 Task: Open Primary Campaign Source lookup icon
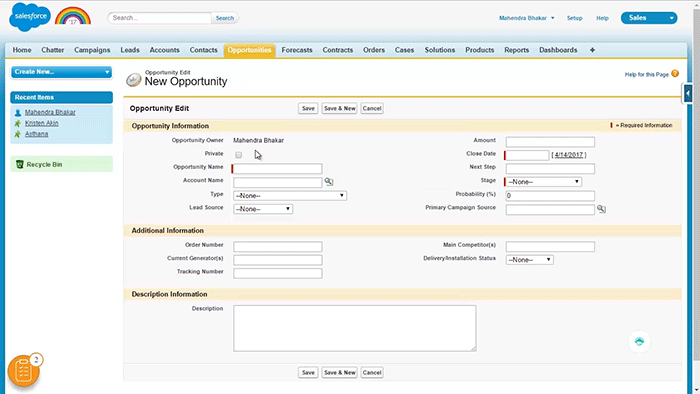tap(601, 209)
